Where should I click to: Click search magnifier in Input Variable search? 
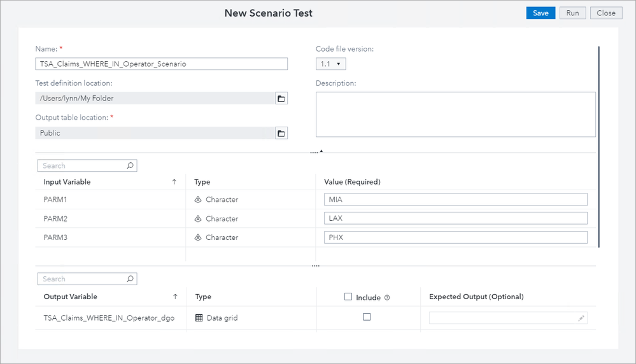(x=130, y=165)
